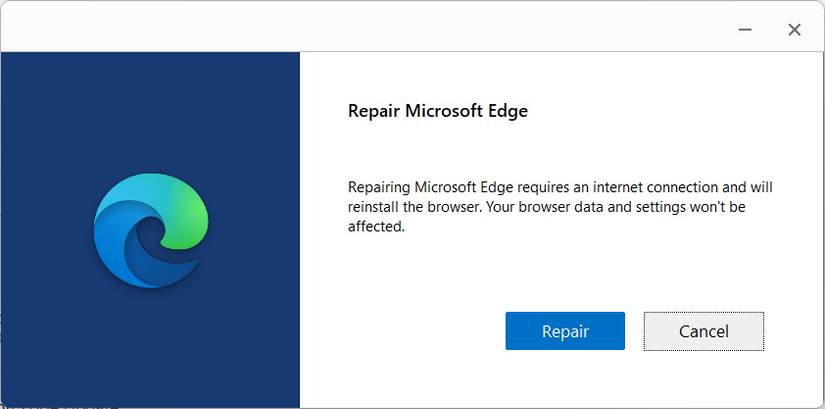
Task: Click the "Repair Microsoft Edge" heading
Action: pos(437,111)
